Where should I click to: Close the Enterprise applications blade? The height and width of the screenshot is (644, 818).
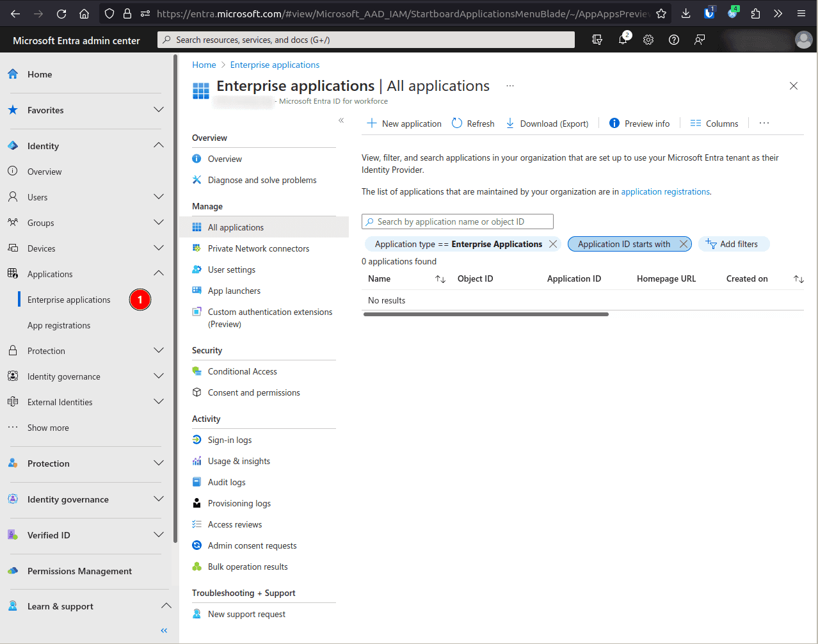(794, 86)
